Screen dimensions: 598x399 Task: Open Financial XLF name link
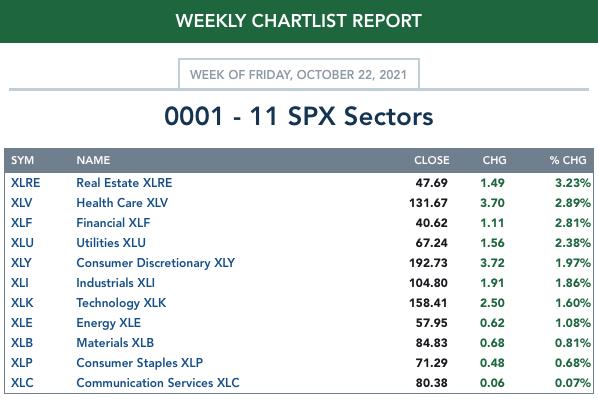tap(113, 223)
